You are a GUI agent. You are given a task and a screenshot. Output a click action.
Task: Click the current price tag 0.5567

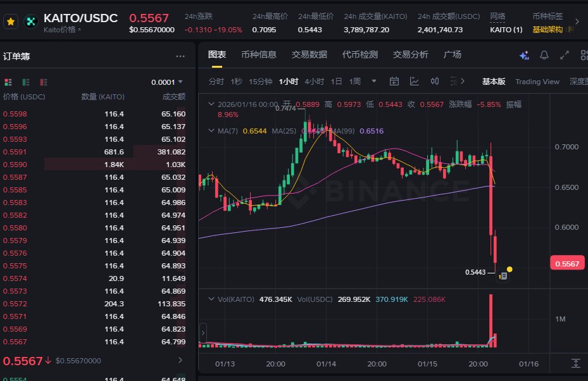pyautogui.click(x=567, y=264)
